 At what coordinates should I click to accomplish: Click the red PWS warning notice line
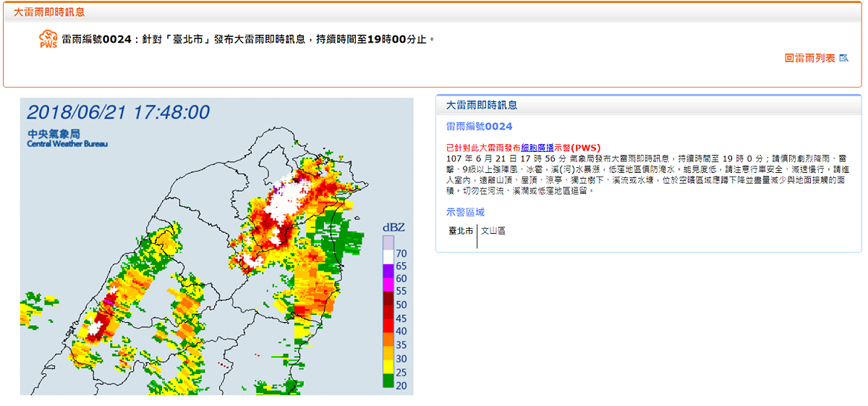(x=523, y=148)
